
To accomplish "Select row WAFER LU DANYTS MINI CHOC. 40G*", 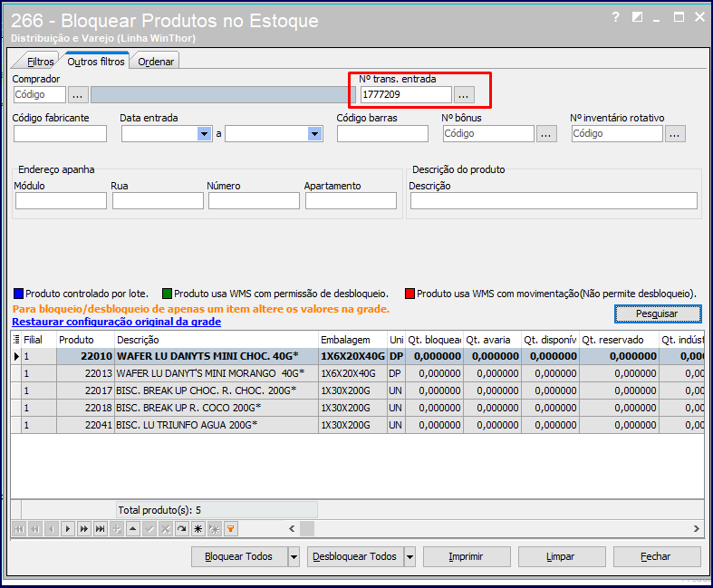I will pyautogui.click(x=358, y=356).
